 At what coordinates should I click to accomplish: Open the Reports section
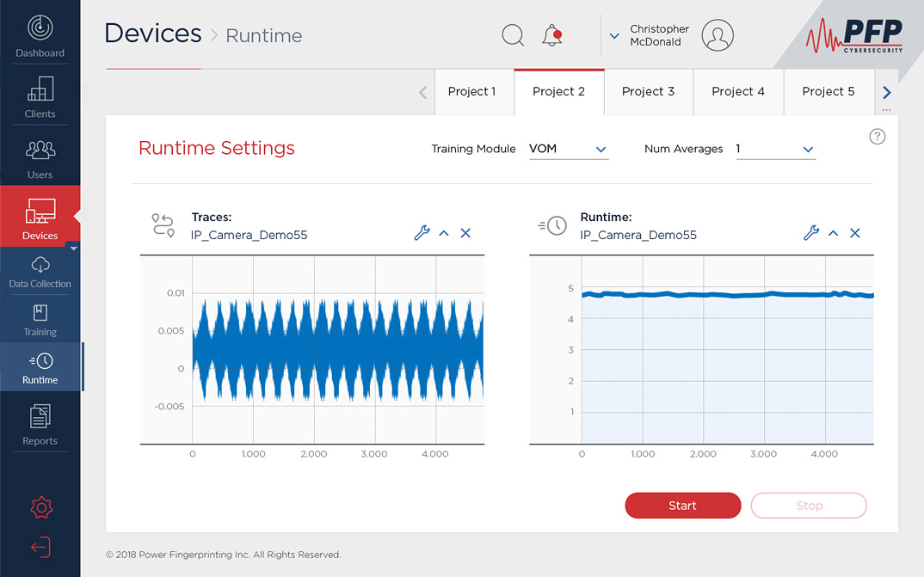coord(40,425)
